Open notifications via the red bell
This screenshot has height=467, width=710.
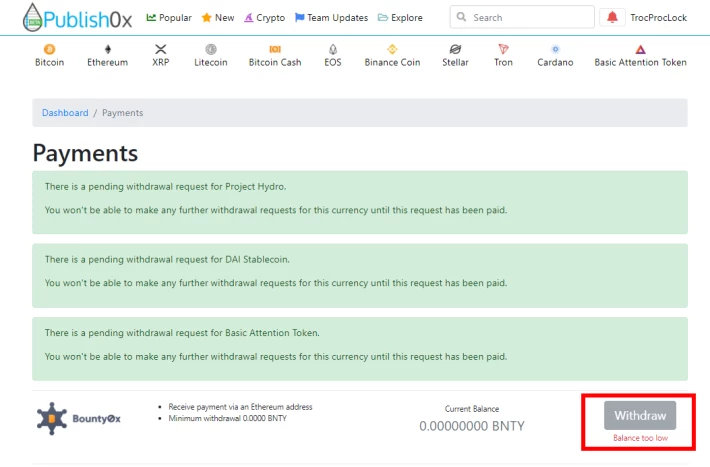(612, 18)
